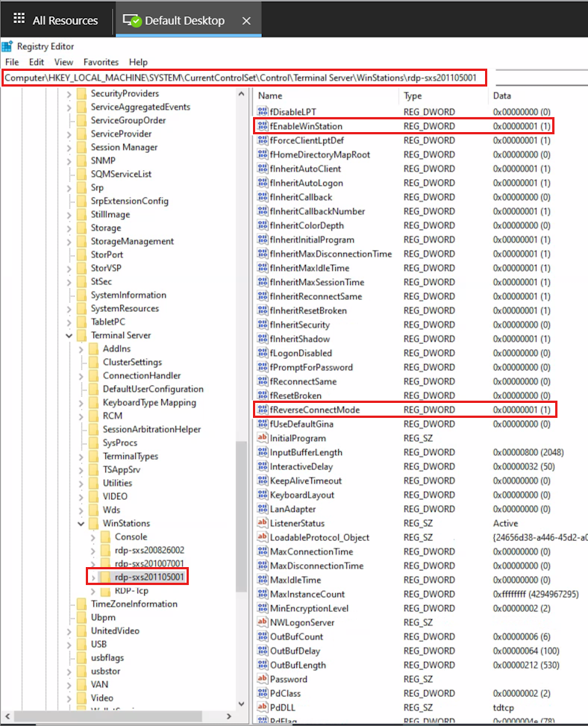The height and width of the screenshot is (726, 588).
Task: Expand the AddIns key
Action: 81,349
